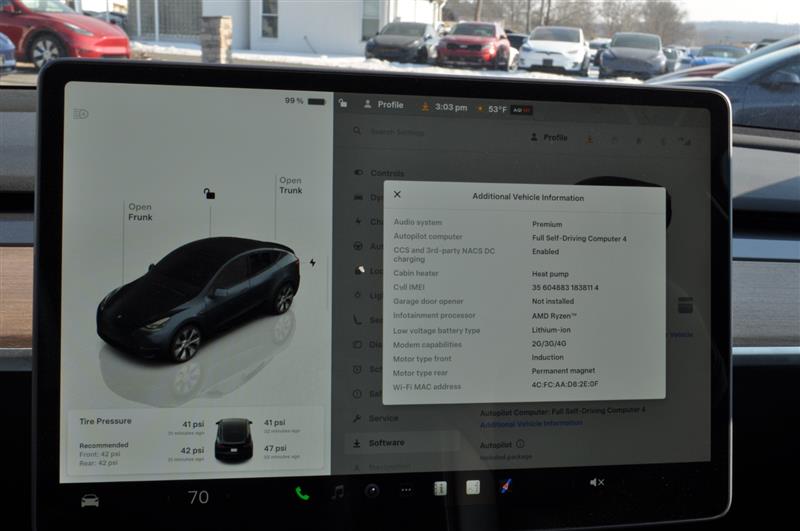Tap the cabin temperature 70 setting
This screenshot has height=531, width=800.
coord(198,497)
